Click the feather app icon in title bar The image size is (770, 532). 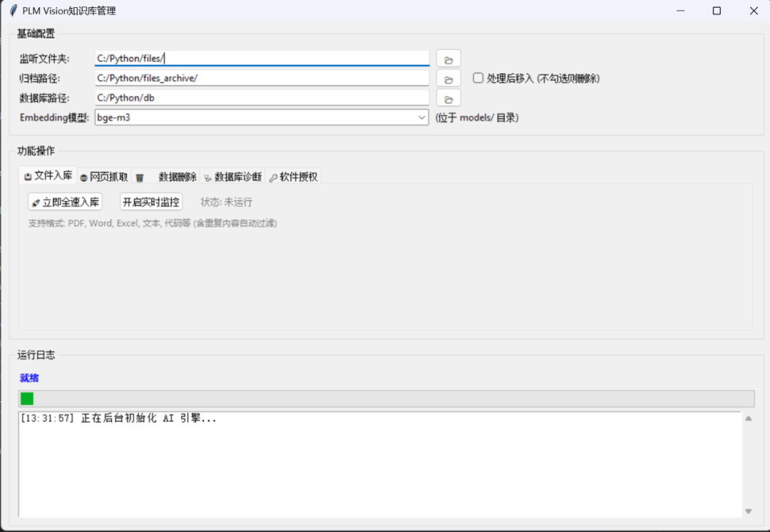13,11
